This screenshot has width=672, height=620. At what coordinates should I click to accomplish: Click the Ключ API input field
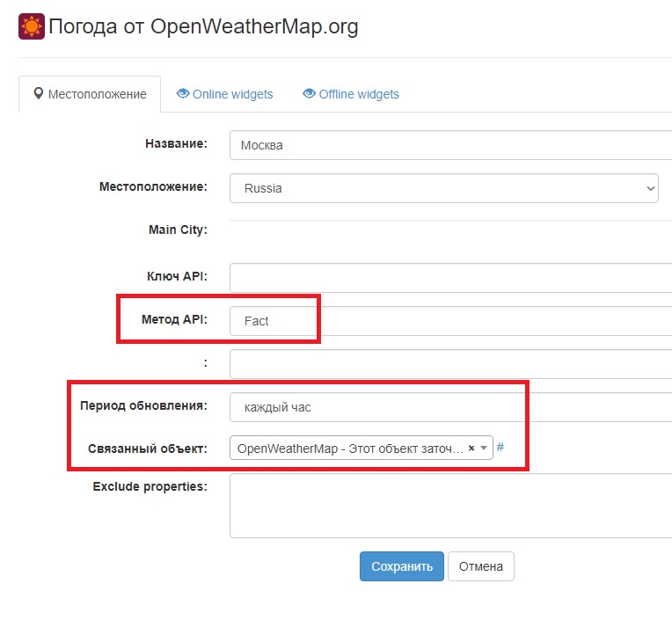(x=450, y=278)
